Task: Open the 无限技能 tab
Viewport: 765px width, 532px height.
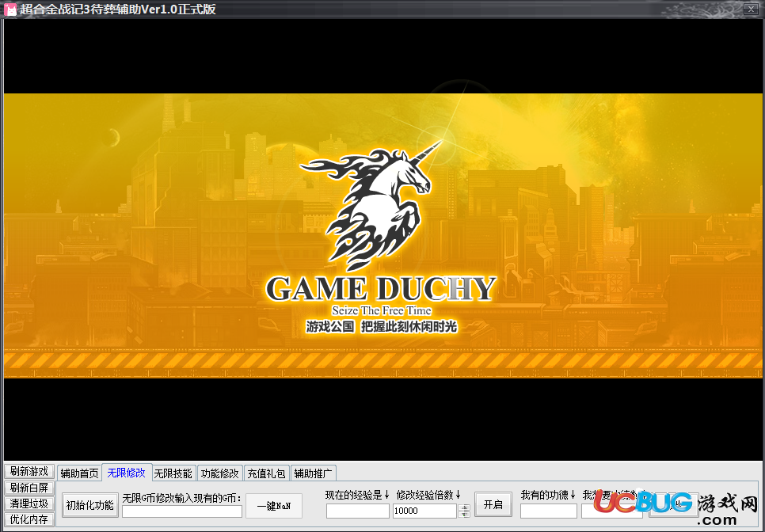Action: 173,473
